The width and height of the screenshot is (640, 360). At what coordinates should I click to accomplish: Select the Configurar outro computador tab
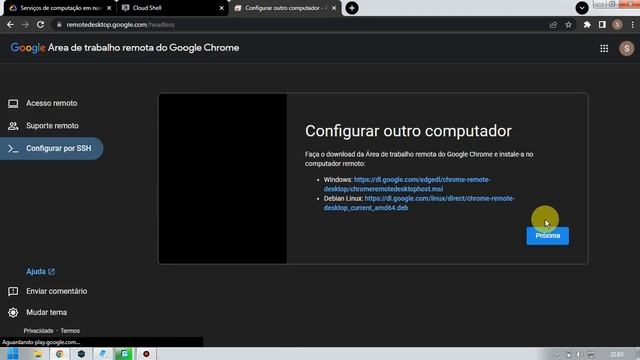[x=284, y=8]
